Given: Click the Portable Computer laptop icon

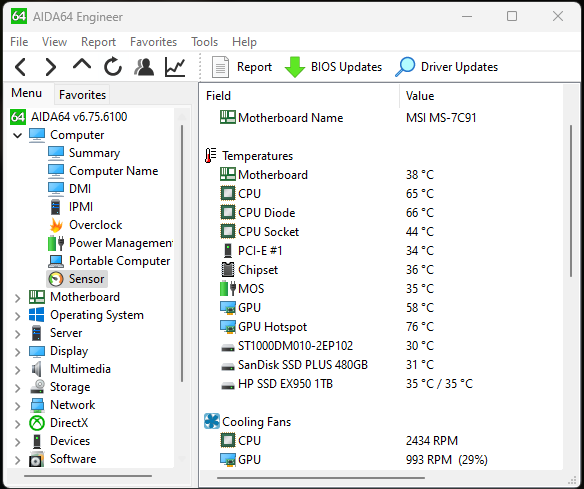Looking at the screenshot, I should tap(56, 261).
